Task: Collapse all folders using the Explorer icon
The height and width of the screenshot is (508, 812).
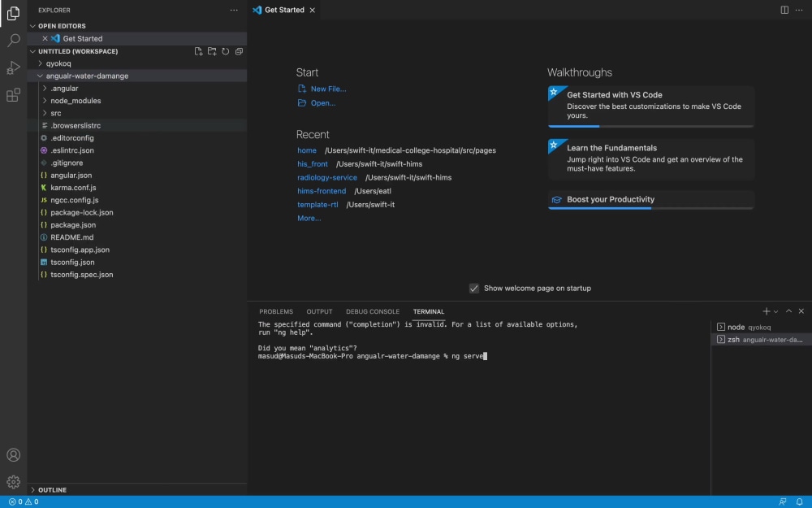Action: pos(238,51)
